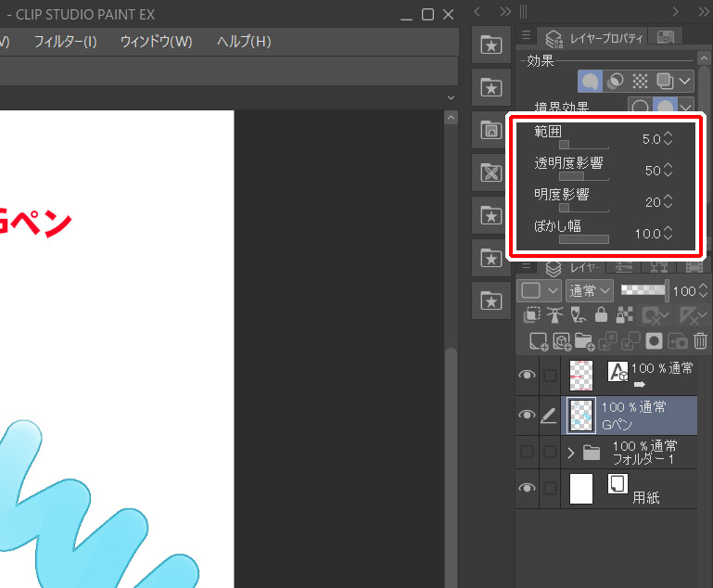Screen dimensions: 713x588
Task: Create a new raster layer
Action: click(539, 341)
